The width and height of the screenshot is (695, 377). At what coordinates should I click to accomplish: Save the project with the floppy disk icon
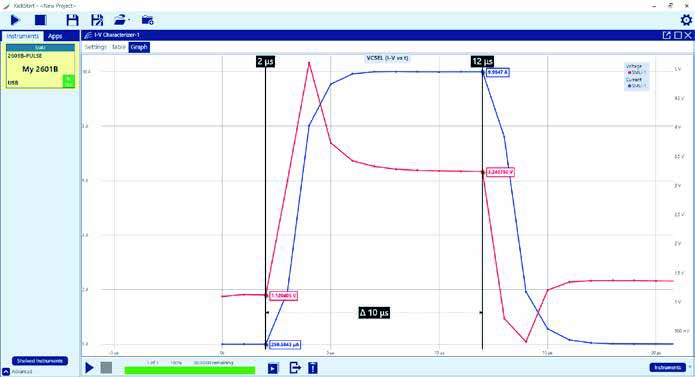tap(72, 20)
